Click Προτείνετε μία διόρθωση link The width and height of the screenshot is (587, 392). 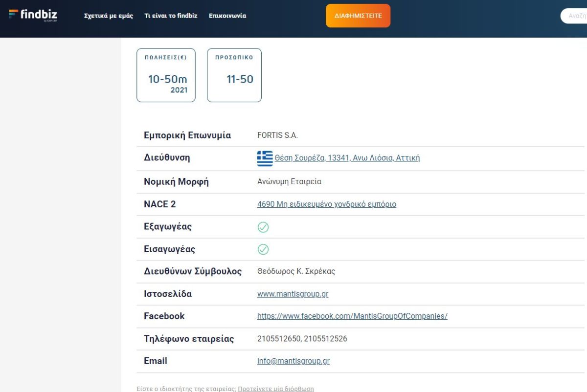276,389
